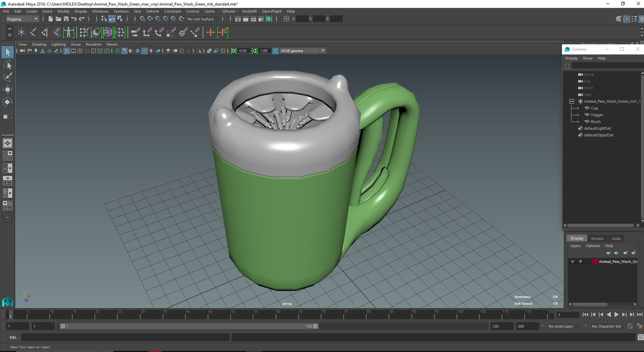Click the Create Joint tool icon
The image size is (644, 352).
pyautogui.click(x=33, y=33)
